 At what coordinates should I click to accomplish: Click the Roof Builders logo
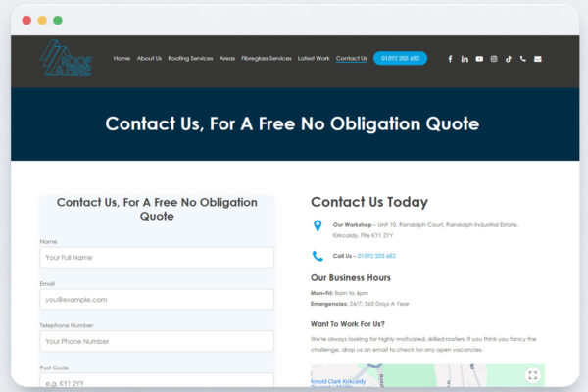(67, 60)
